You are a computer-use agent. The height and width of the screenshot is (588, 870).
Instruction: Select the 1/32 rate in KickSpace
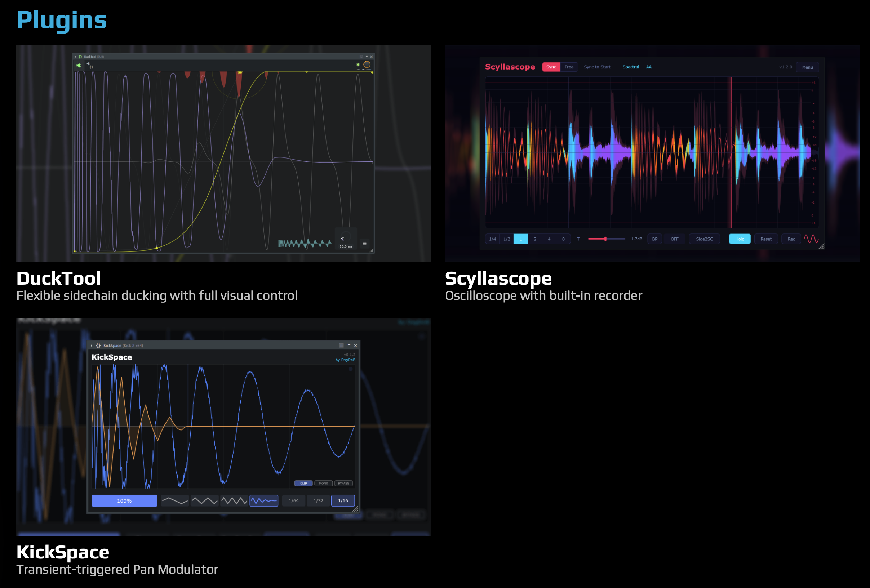point(318,501)
